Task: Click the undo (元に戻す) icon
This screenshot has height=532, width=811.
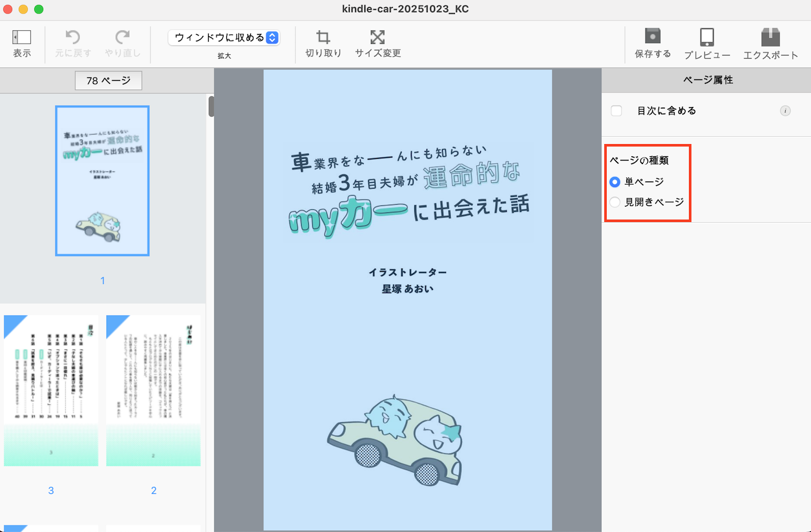Action: tap(72, 37)
